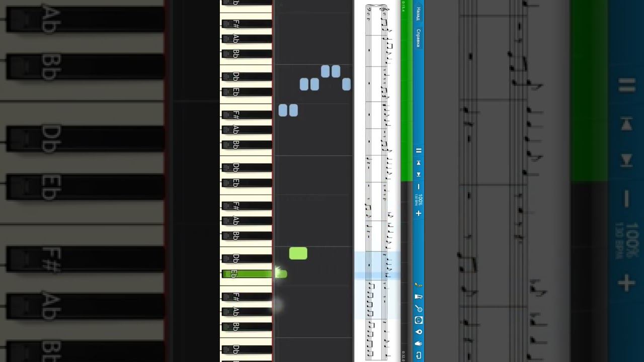The height and width of the screenshot is (362, 644).
Task: Click the 100% 130 BPM speed label
Action: click(x=419, y=200)
